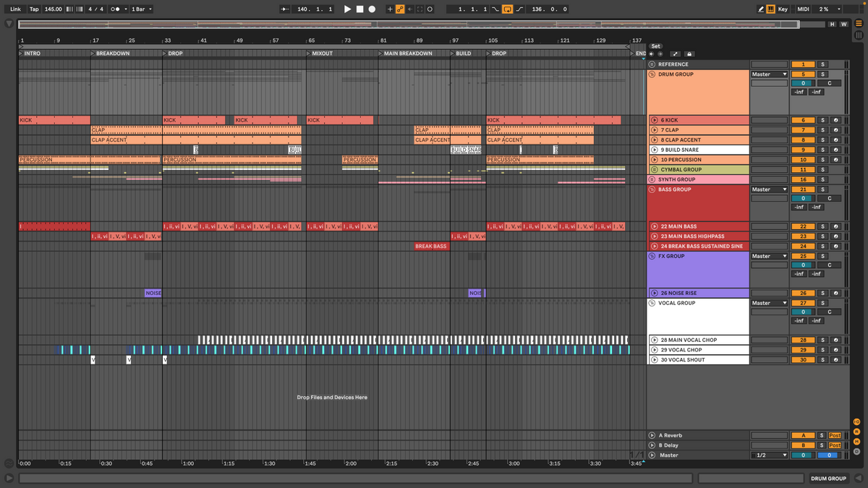Open the Master track 1/2 output chooser
This screenshot has height=488, width=868.
coord(769,455)
